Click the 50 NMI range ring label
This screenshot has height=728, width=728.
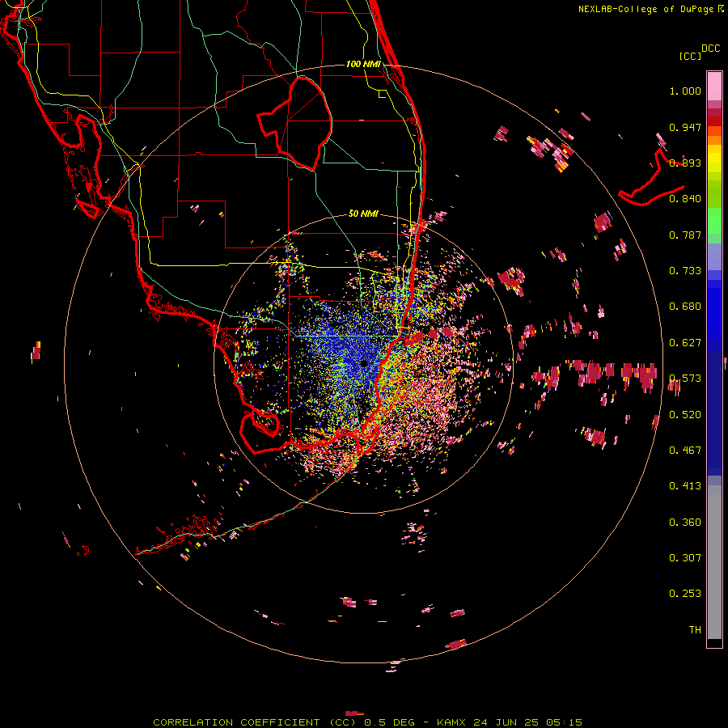[x=363, y=214]
